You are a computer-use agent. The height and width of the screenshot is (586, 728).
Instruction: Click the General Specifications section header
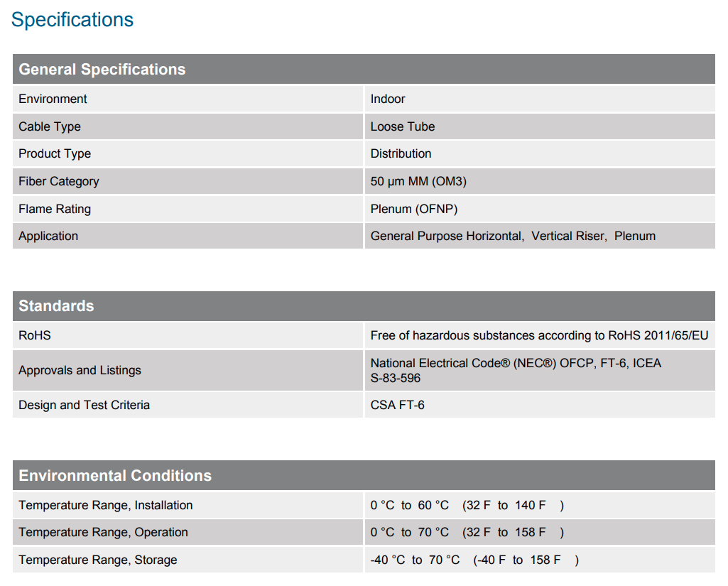coord(102,70)
